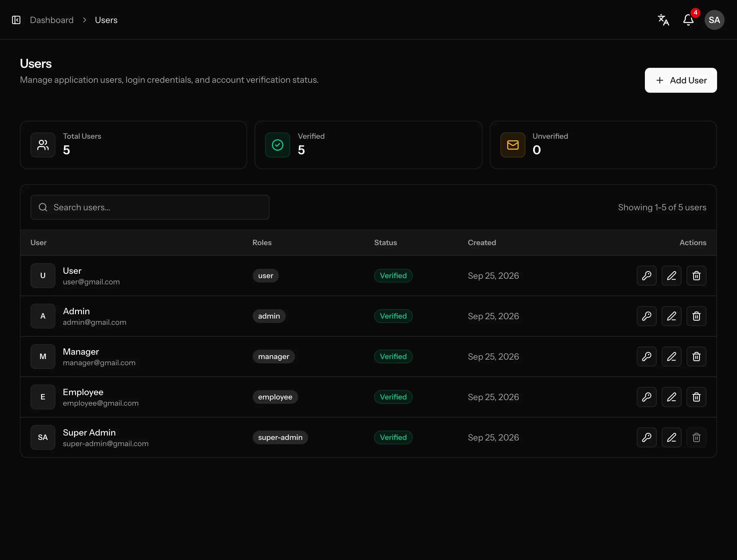The width and height of the screenshot is (737, 560).
Task: Click Sep 25, 2026 date in Admin row
Action: tap(493, 316)
